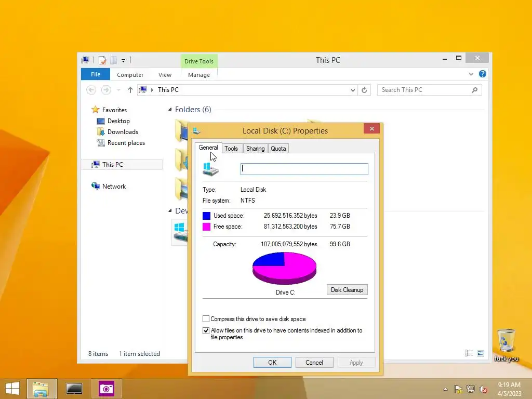
Task: Close the Local Disk (C:) Properties dialog
Action: [x=371, y=129]
